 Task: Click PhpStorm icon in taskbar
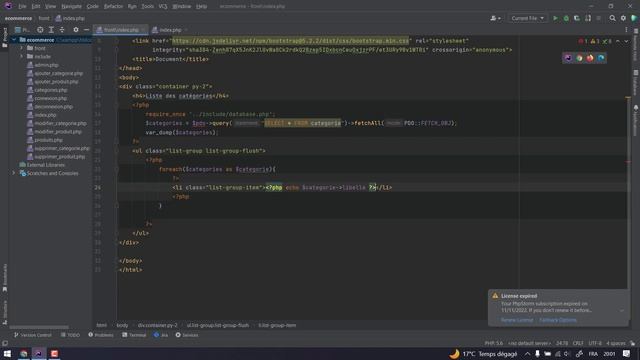click(x=39, y=353)
